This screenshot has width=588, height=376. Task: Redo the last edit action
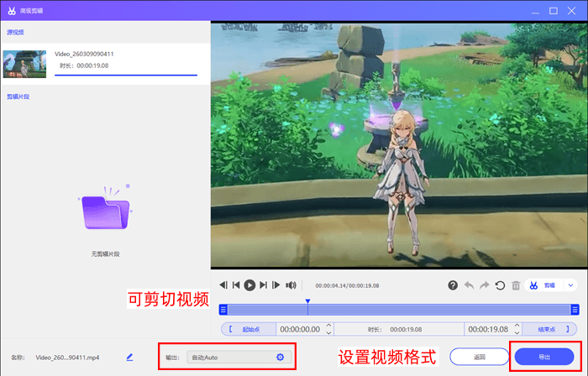point(485,285)
